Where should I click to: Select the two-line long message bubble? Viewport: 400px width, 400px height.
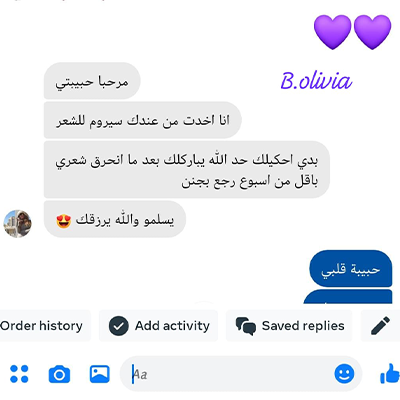pyautogui.click(x=187, y=170)
